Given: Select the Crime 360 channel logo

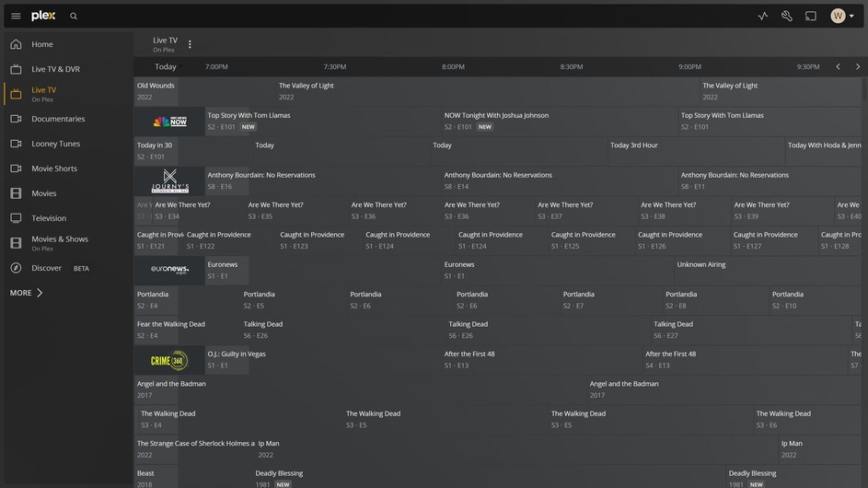Looking at the screenshot, I should pyautogui.click(x=169, y=360).
